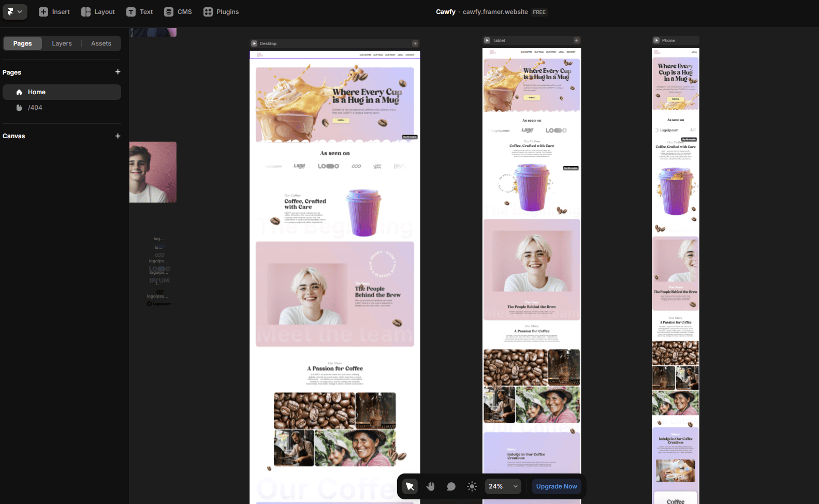Viewport: 819px width, 504px height.
Task: Activate the hand pan tool
Action: click(x=430, y=486)
